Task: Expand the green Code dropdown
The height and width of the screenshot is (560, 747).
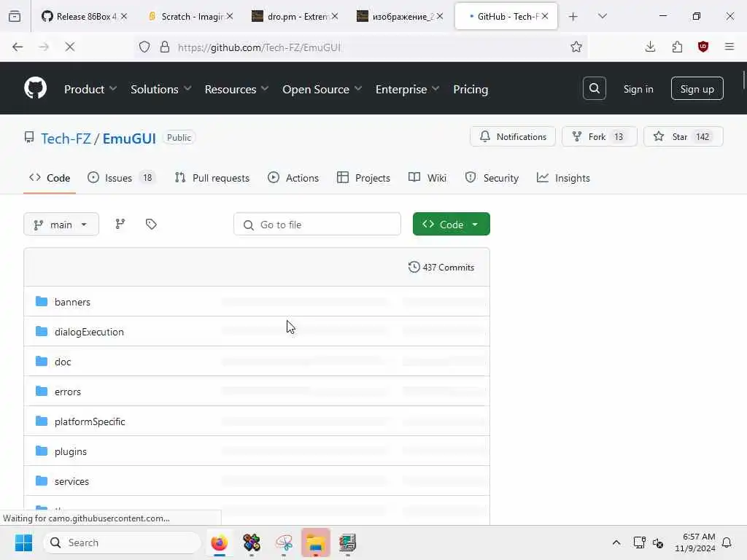Action: 451,224
